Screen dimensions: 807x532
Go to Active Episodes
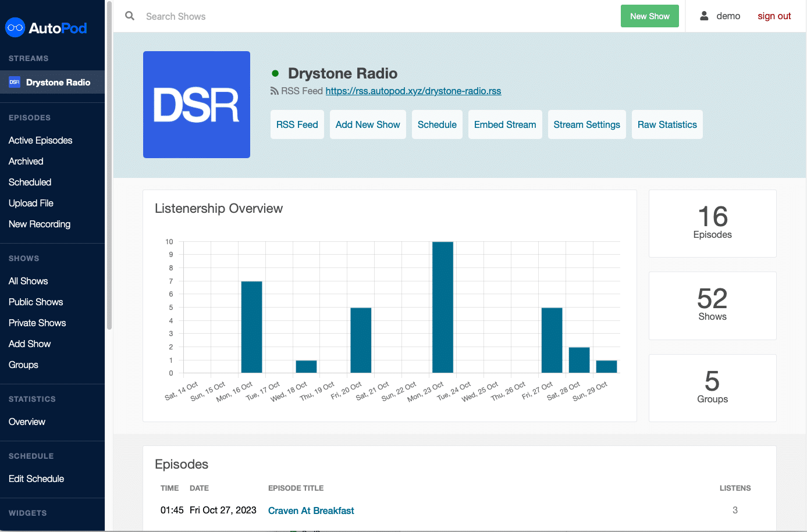click(x=41, y=141)
